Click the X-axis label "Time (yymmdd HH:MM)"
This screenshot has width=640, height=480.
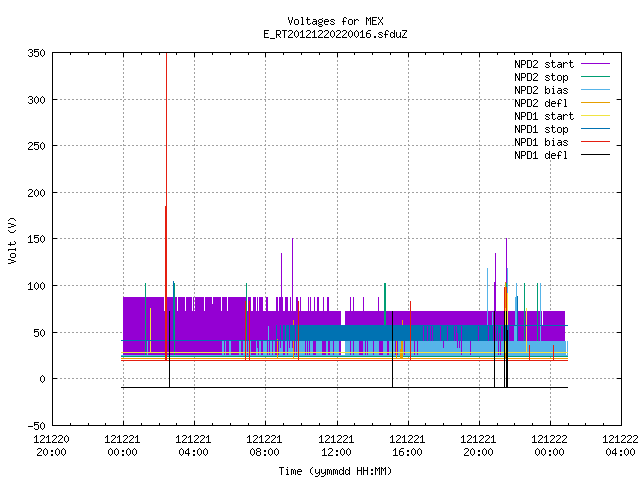(335, 471)
